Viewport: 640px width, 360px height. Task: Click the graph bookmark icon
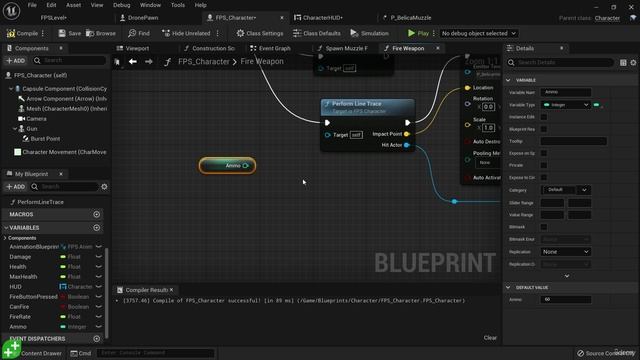[118, 62]
